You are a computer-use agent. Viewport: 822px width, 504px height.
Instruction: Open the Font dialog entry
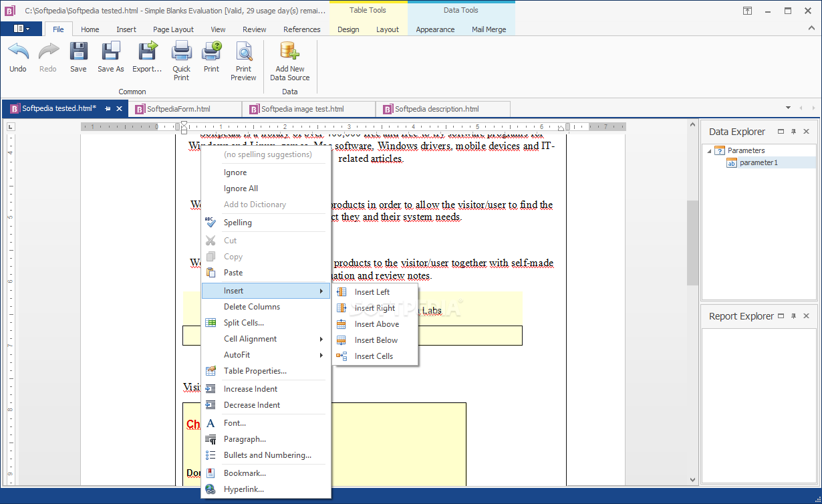pyautogui.click(x=266, y=423)
